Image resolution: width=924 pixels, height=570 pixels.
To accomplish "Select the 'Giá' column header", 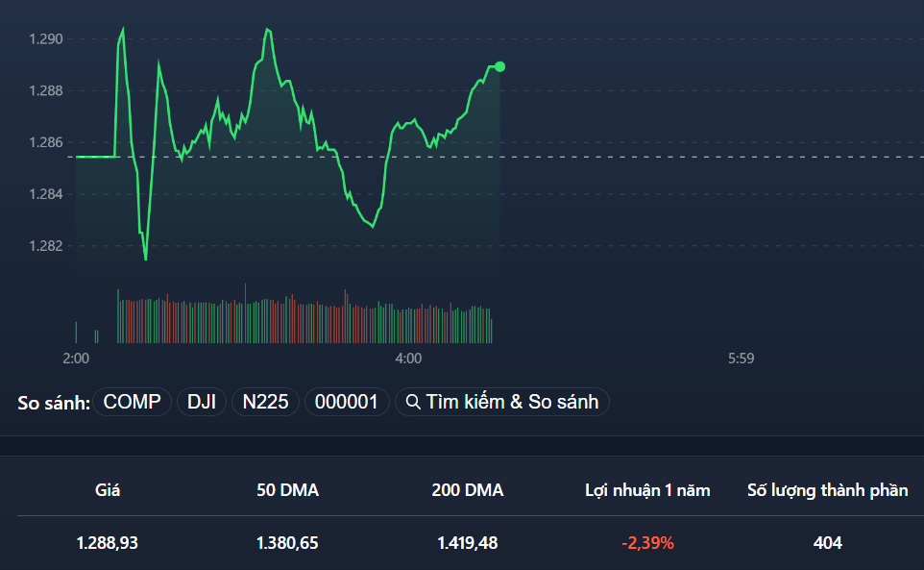I will point(109,489).
